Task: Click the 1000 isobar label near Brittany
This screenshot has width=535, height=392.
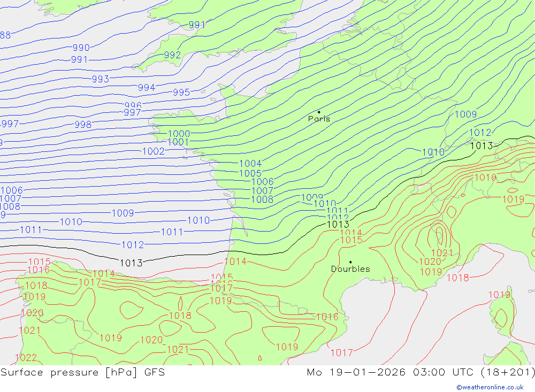Action: coord(179,134)
